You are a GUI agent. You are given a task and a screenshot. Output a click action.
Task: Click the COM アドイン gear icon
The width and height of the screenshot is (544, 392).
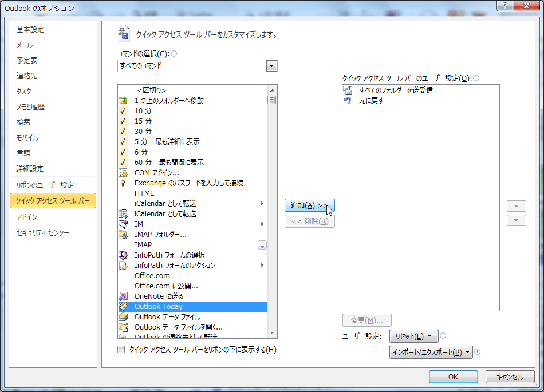(123, 173)
